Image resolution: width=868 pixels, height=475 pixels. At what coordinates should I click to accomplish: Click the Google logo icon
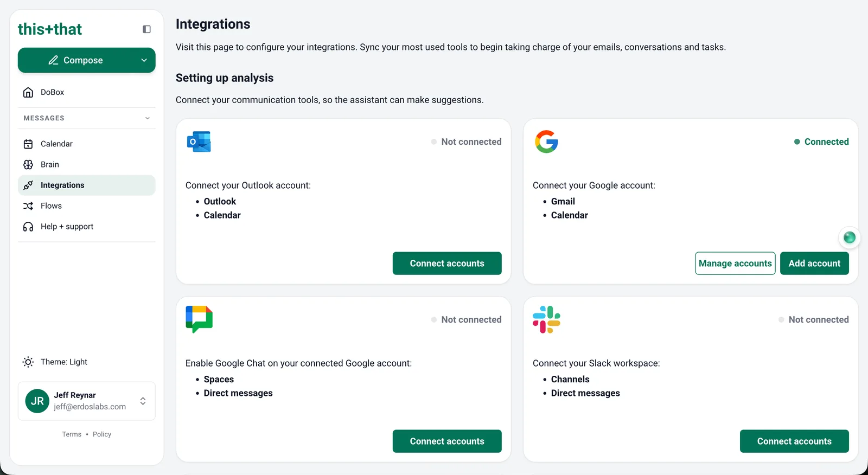coord(546,142)
